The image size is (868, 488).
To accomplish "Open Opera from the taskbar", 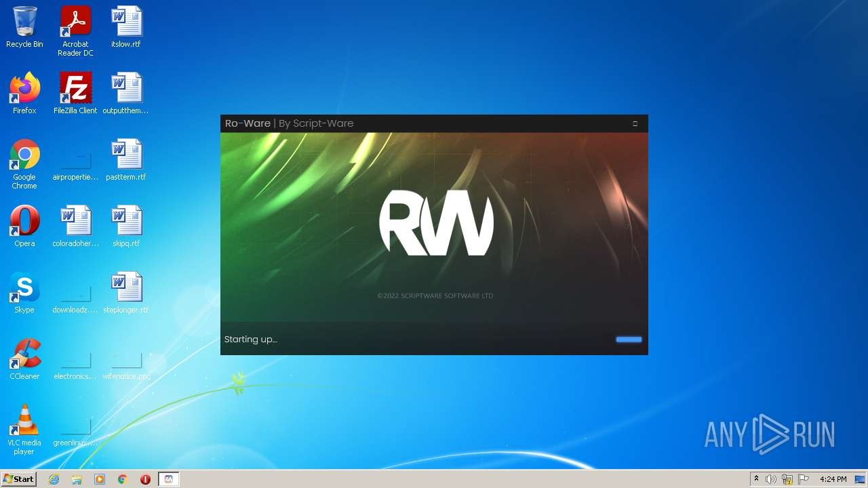I will click(145, 479).
